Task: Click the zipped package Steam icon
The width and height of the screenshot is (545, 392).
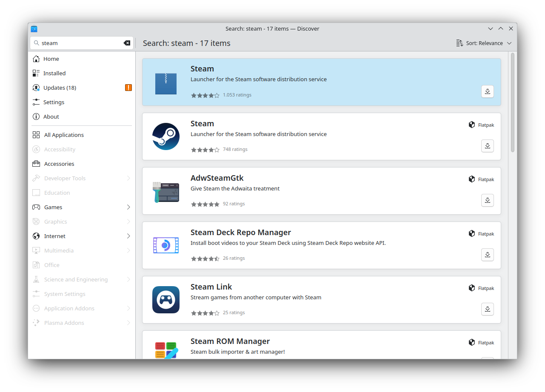Action: click(166, 83)
